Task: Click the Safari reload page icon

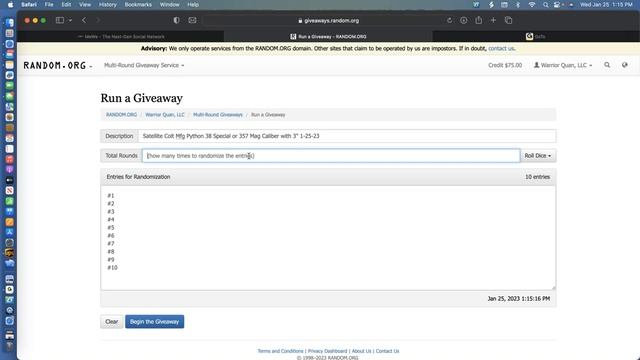Action: pyautogui.click(x=449, y=20)
